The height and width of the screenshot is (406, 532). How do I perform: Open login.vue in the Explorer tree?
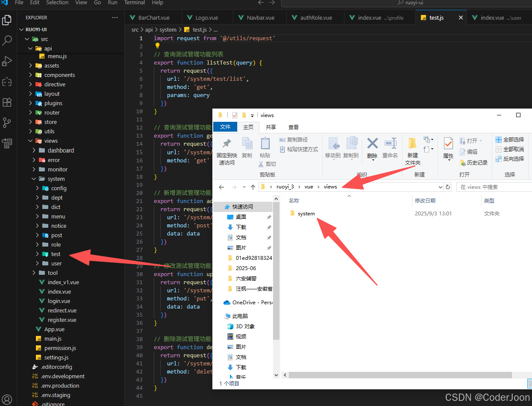(x=59, y=301)
